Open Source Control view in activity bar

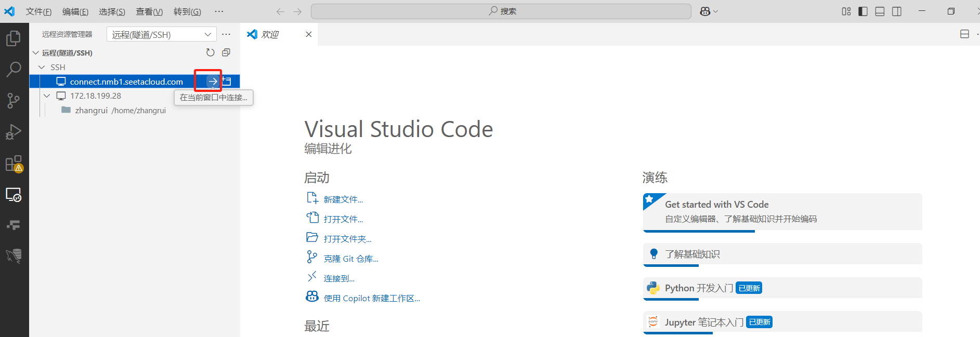point(14,101)
